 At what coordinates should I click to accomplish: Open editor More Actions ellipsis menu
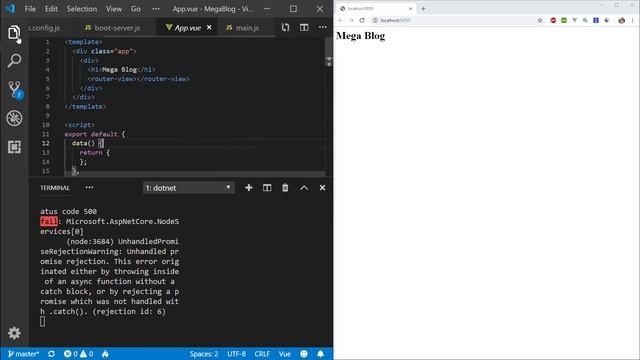tap(322, 27)
